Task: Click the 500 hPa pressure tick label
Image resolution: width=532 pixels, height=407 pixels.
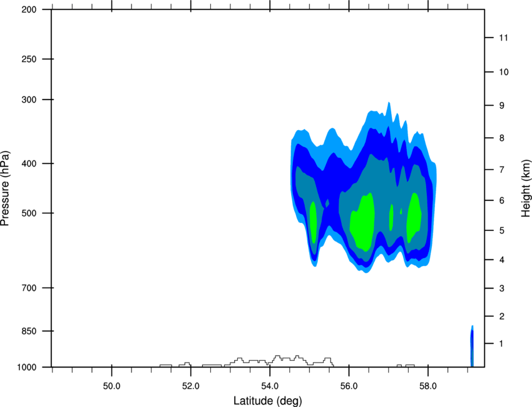Action: (x=29, y=213)
